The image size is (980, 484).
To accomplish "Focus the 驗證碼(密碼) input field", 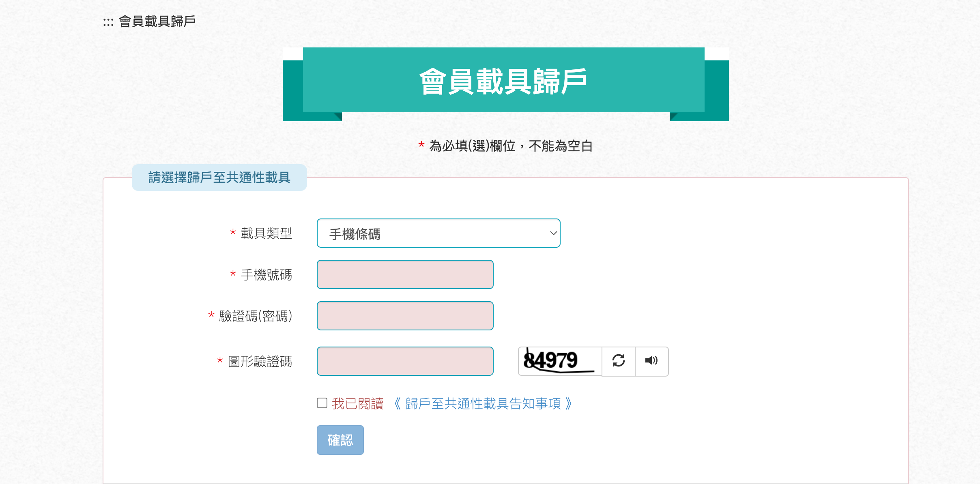I will [405, 316].
